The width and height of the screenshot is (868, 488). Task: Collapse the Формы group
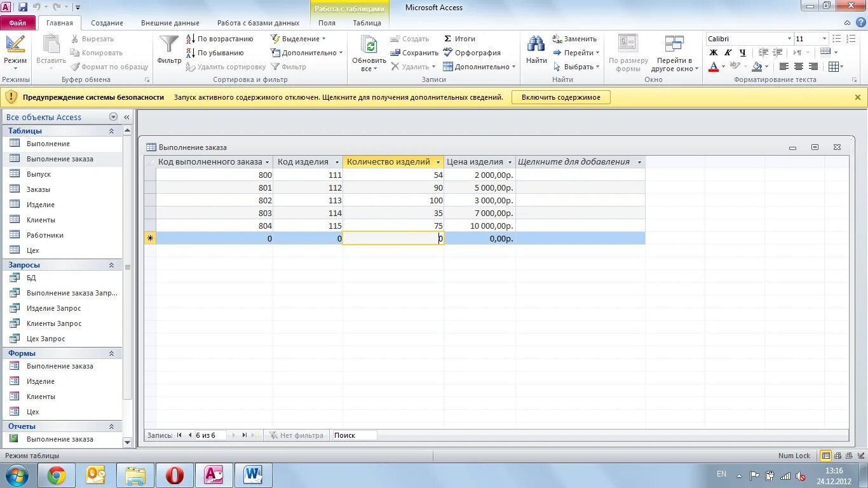click(111, 353)
